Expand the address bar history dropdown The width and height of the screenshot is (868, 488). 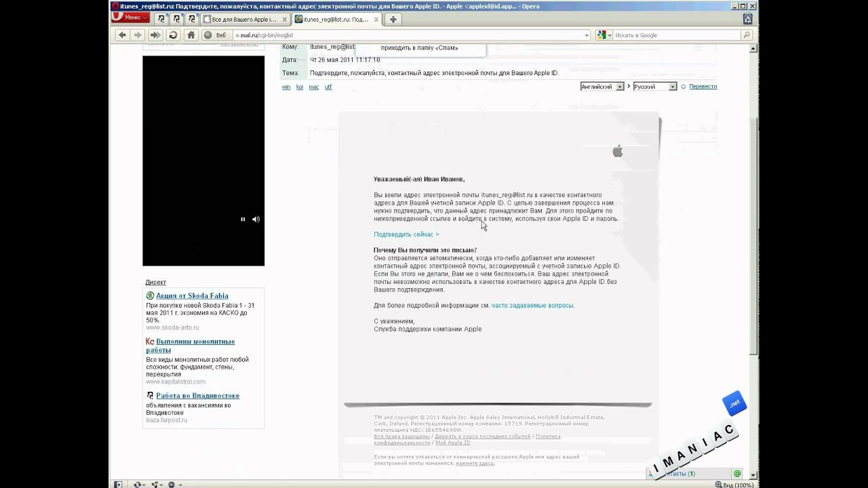tap(587, 35)
